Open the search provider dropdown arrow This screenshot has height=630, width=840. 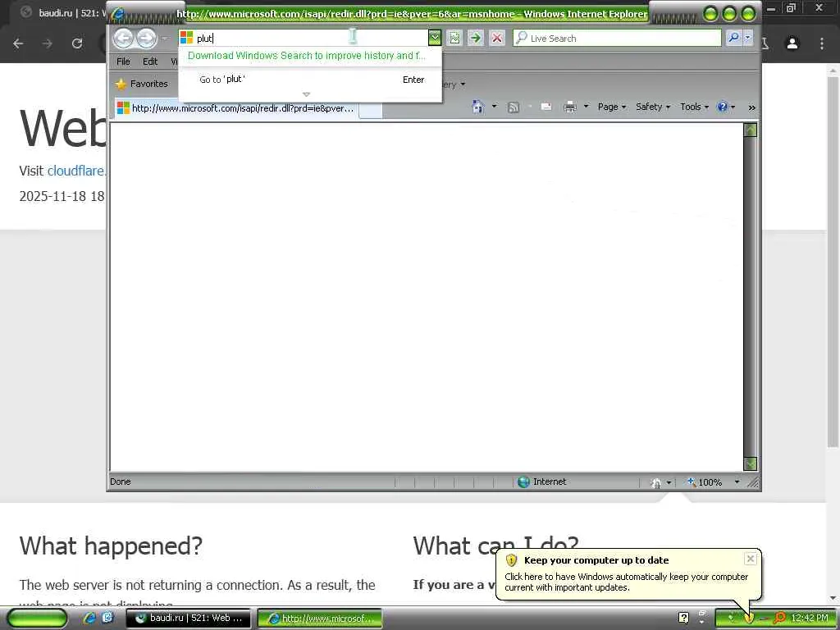coord(748,38)
